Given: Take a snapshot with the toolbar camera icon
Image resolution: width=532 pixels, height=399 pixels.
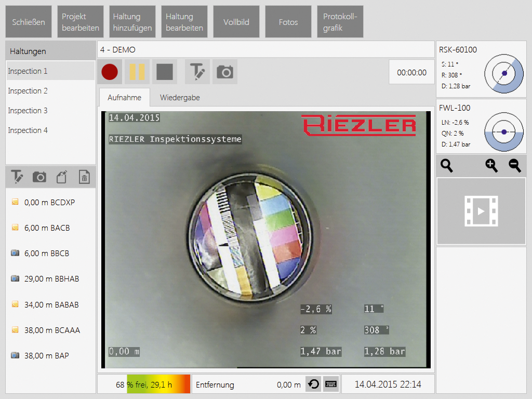Looking at the screenshot, I should [225, 72].
